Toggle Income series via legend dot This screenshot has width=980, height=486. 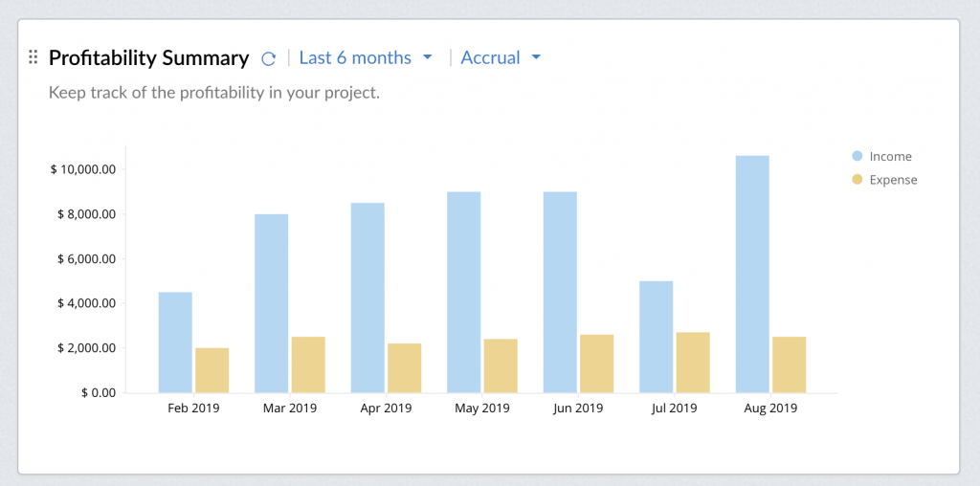point(857,156)
